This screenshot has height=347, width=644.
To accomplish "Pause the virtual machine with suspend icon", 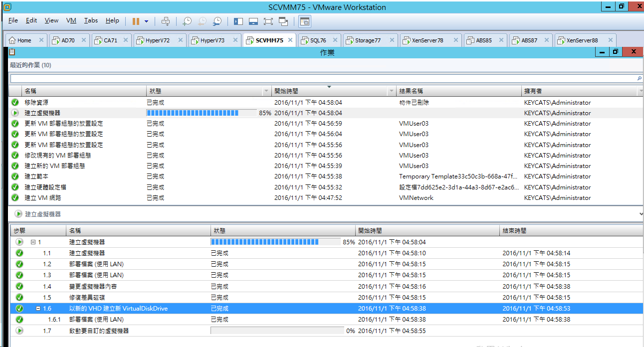I will (x=136, y=21).
